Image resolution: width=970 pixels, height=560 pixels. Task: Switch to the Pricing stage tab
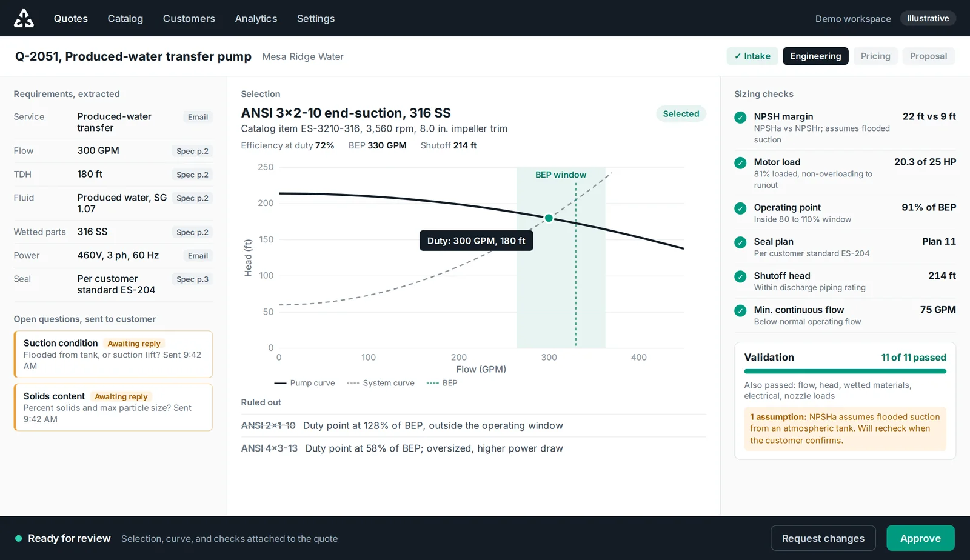[875, 56]
